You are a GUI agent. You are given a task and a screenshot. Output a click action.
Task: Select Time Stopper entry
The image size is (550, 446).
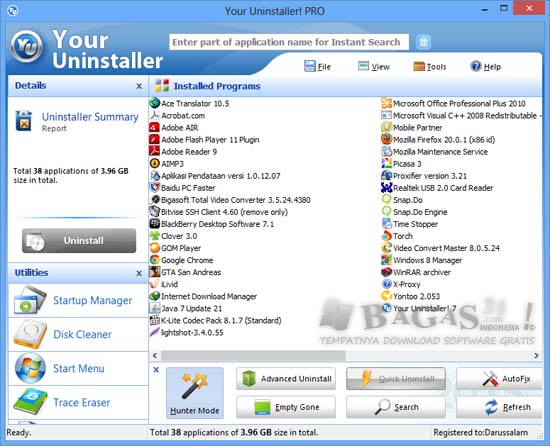(410, 224)
